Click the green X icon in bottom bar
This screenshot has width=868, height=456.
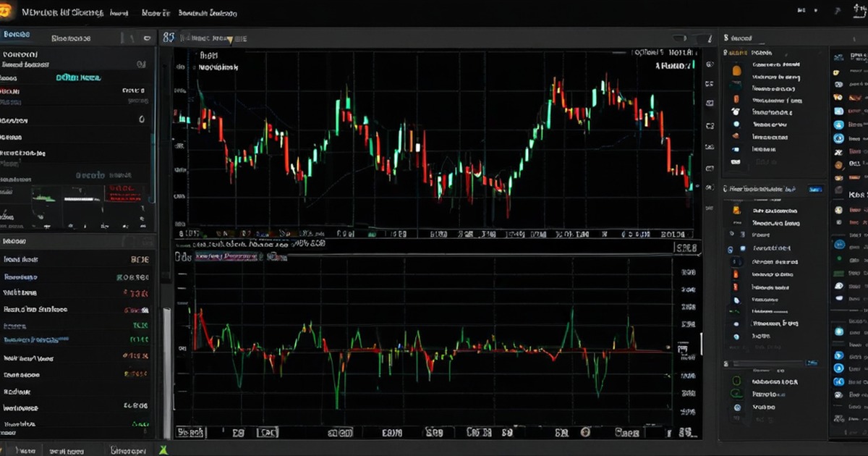click(164, 449)
